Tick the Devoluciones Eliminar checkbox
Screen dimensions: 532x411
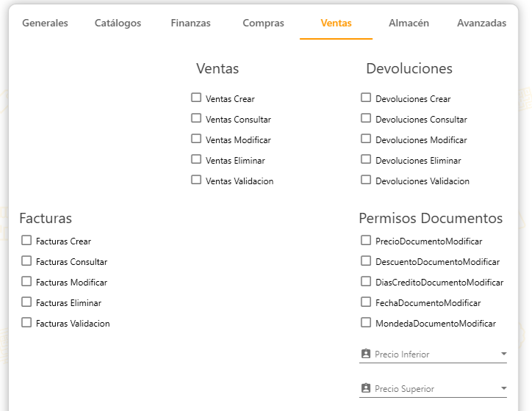click(366, 159)
